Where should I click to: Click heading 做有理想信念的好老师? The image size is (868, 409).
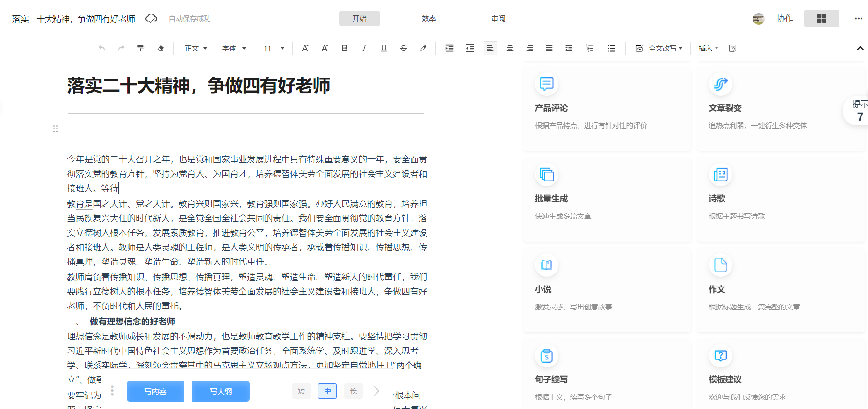tap(132, 322)
